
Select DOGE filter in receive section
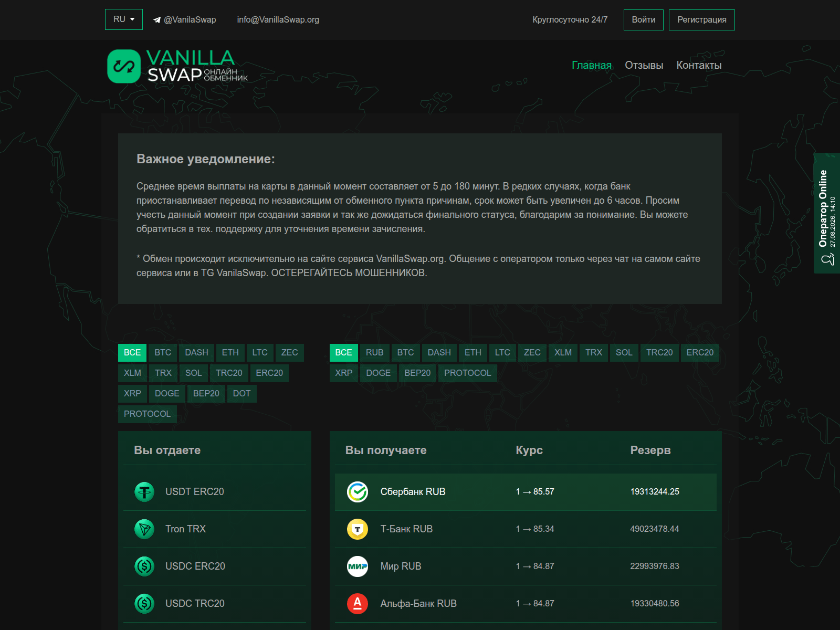pyautogui.click(x=379, y=373)
